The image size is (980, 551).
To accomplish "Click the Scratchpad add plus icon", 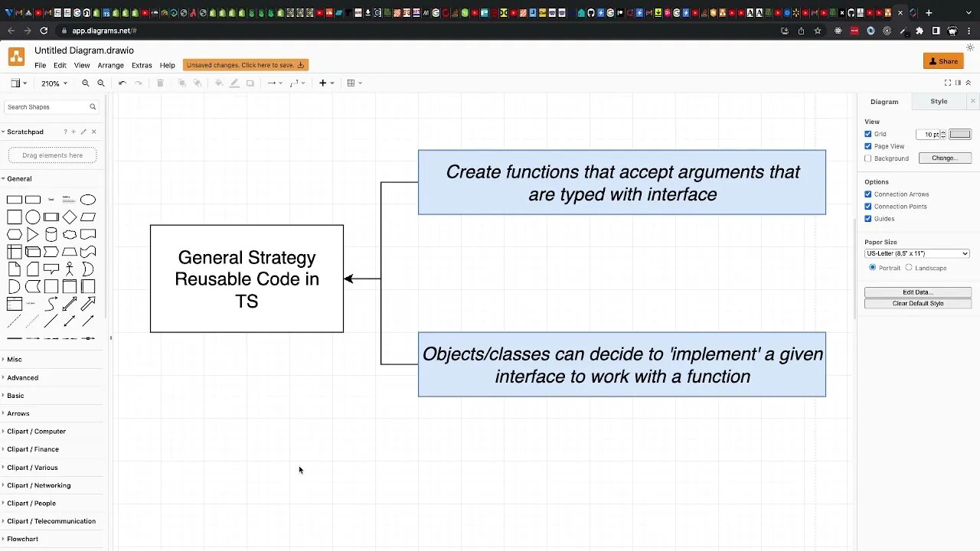I will 73,132.
